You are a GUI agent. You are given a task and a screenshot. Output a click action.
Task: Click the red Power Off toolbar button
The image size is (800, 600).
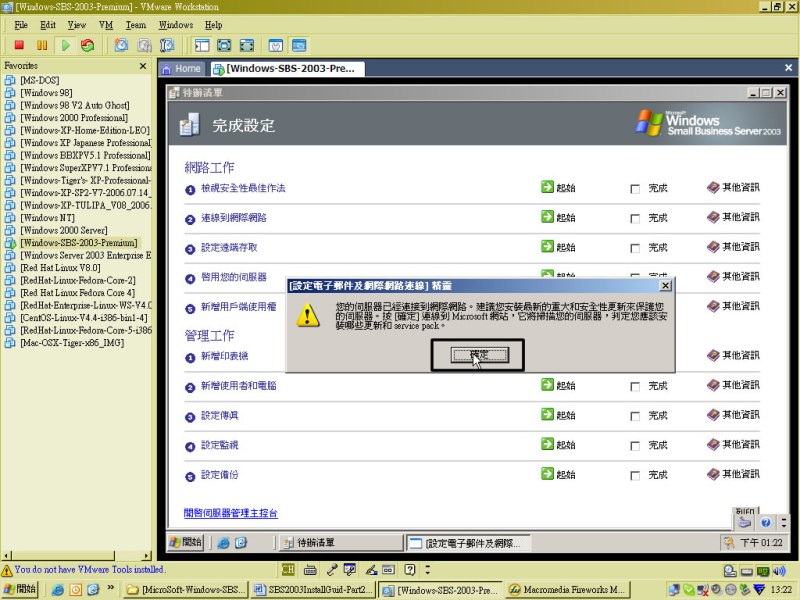pos(19,45)
